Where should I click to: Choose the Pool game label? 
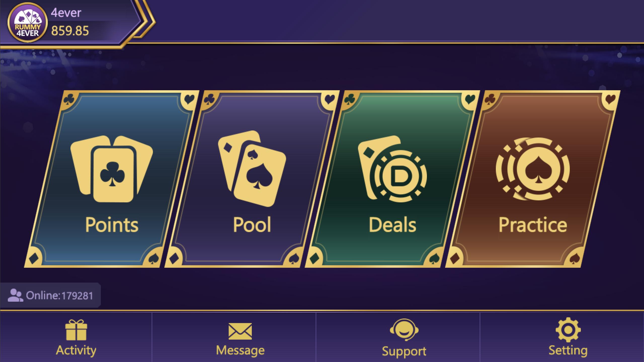point(252,224)
